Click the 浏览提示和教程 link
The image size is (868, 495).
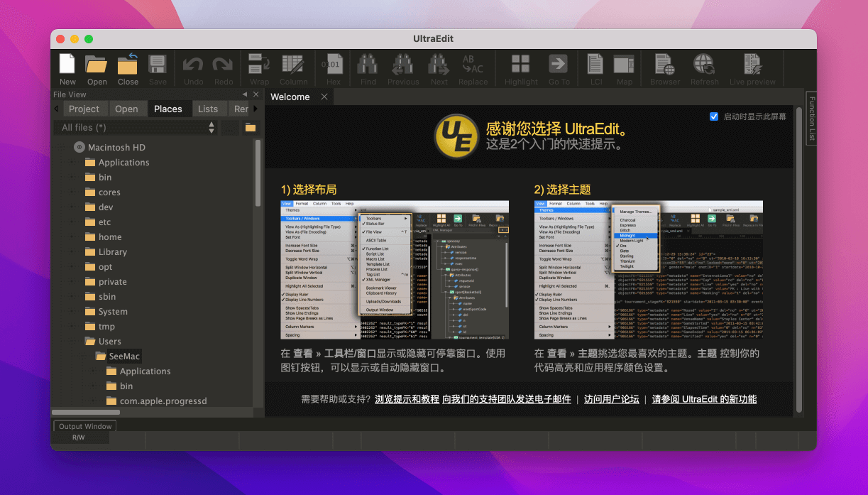point(407,399)
